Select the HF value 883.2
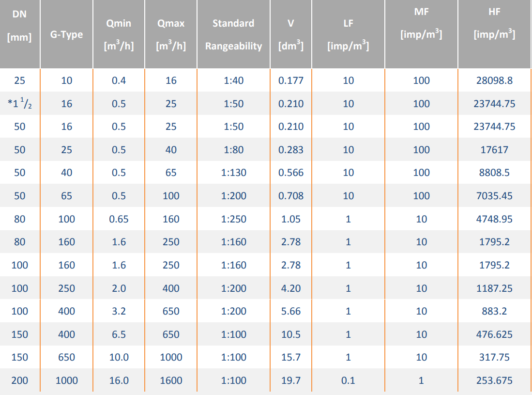532x395 pixels. pyautogui.click(x=494, y=311)
